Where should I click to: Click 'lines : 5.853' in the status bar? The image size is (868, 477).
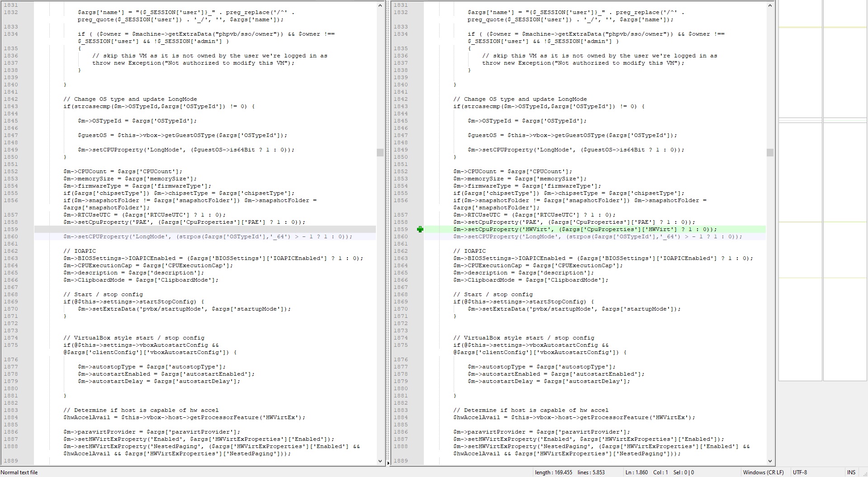(591, 472)
